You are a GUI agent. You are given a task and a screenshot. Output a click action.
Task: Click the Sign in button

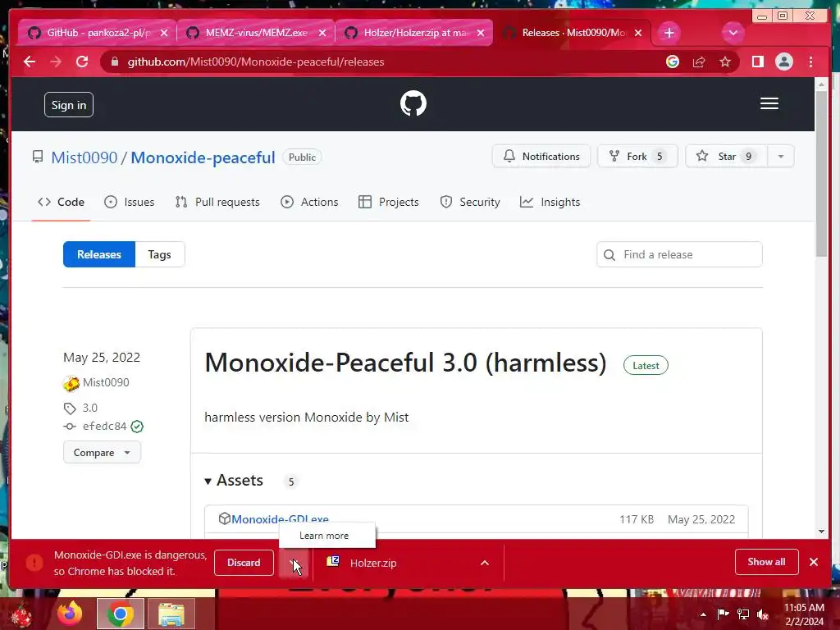pos(69,105)
